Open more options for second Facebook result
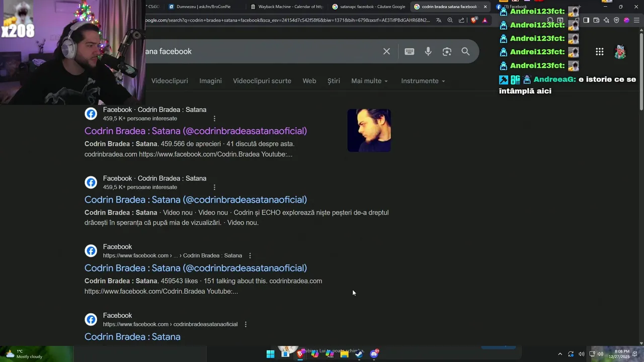The height and width of the screenshot is (362, 644). pos(214,187)
